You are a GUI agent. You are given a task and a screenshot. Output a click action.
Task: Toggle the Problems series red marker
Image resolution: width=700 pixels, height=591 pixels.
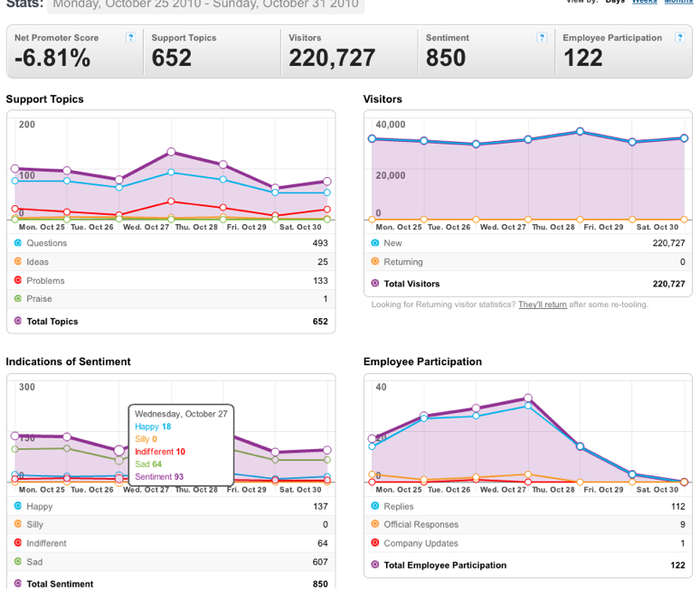[x=18, y=280]
